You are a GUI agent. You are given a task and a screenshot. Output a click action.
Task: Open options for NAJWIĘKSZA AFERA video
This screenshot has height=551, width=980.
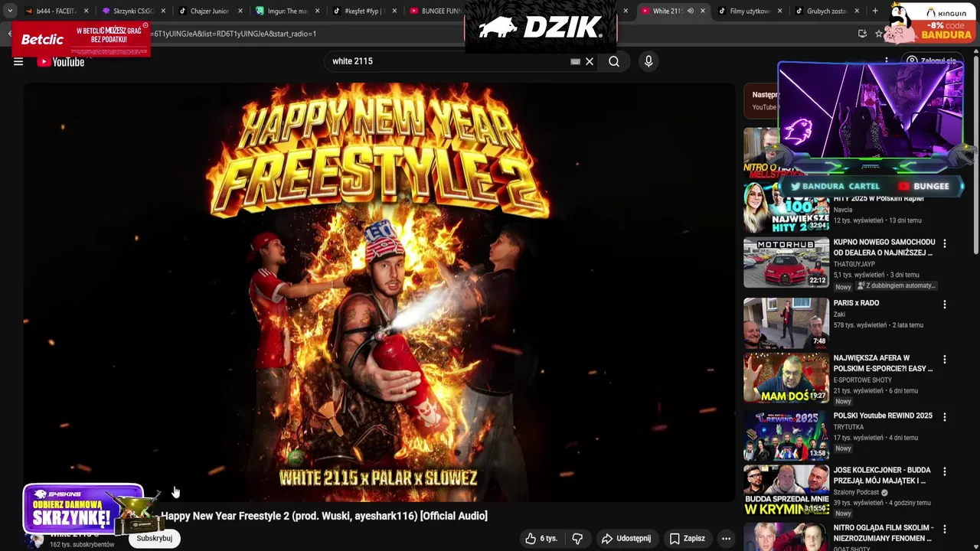(x=944, y=359)
